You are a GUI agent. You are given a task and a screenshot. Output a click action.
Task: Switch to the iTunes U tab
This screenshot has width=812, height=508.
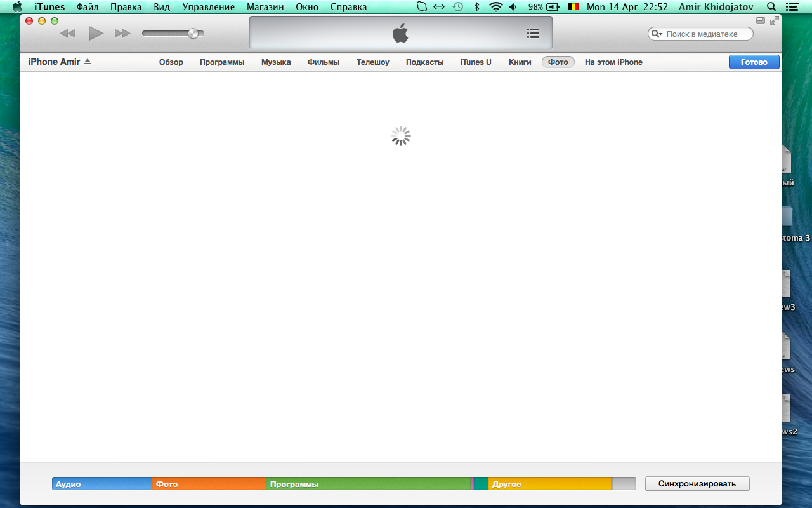[x=476, y=62]
